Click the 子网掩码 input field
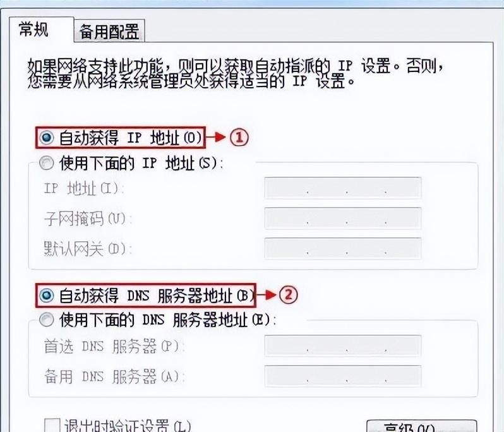 (x=343, y=219)
